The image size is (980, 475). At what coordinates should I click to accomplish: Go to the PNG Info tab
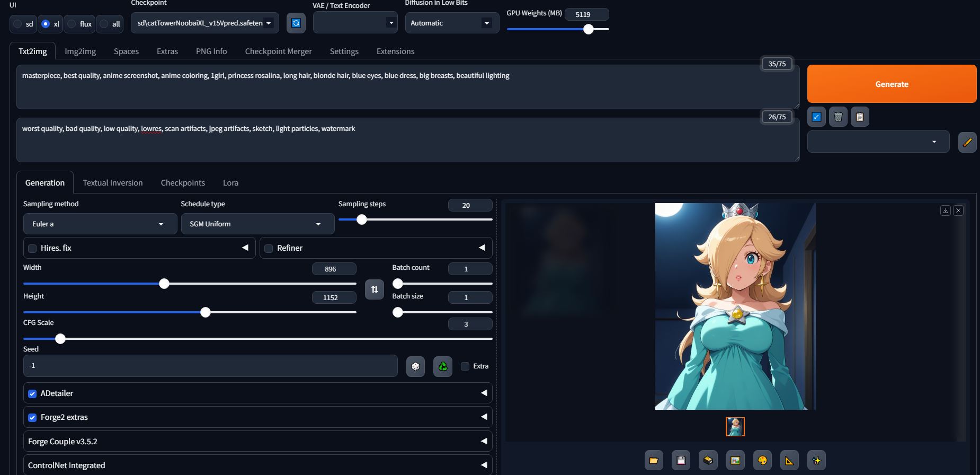click(x=211, y=51)
